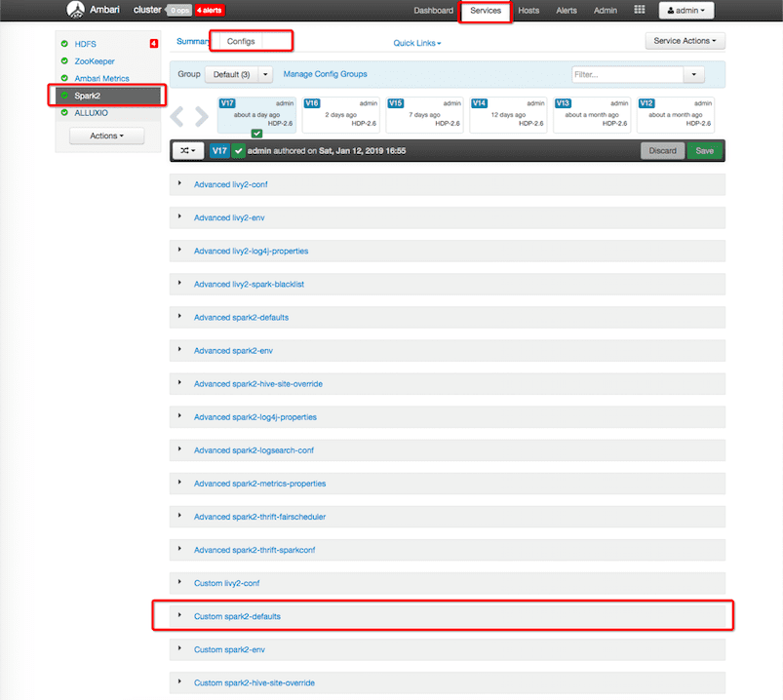The width and height of the screenshot is (783, 700).
Task: Expand Advanced livy2-spark-blacklist section
Action: tap(447, 284)
